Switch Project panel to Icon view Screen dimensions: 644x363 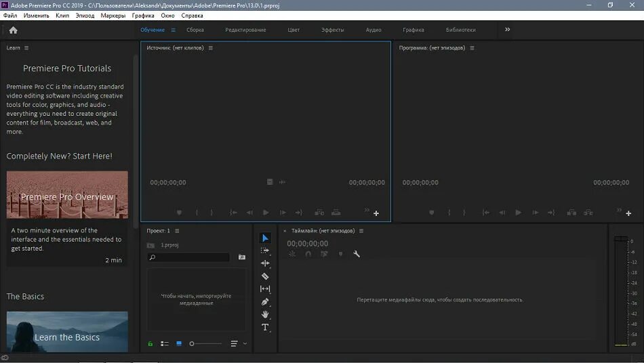click(179, 344)
